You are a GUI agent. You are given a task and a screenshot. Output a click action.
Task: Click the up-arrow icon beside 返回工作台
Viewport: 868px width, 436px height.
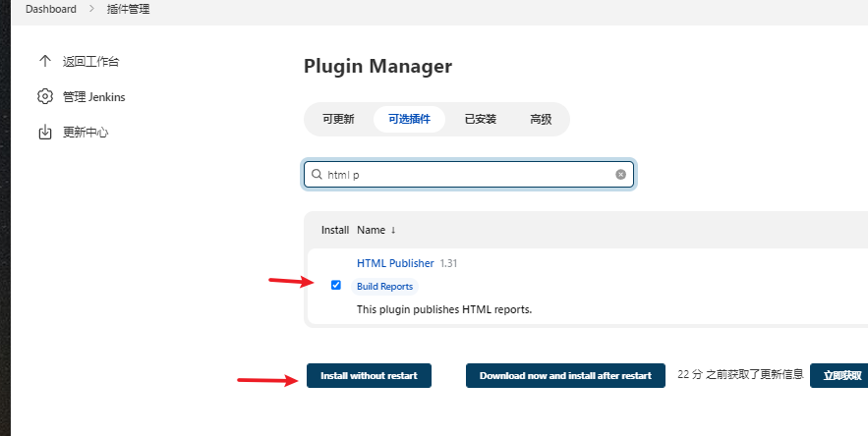point(45,61)
